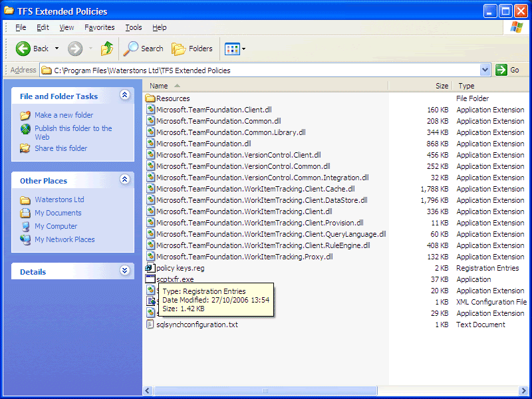The height and width of the screenshot is (399, 532).
Task: Click the My Computer icon in Other Places
Action: pyautogui.click(x=25, y=226)
